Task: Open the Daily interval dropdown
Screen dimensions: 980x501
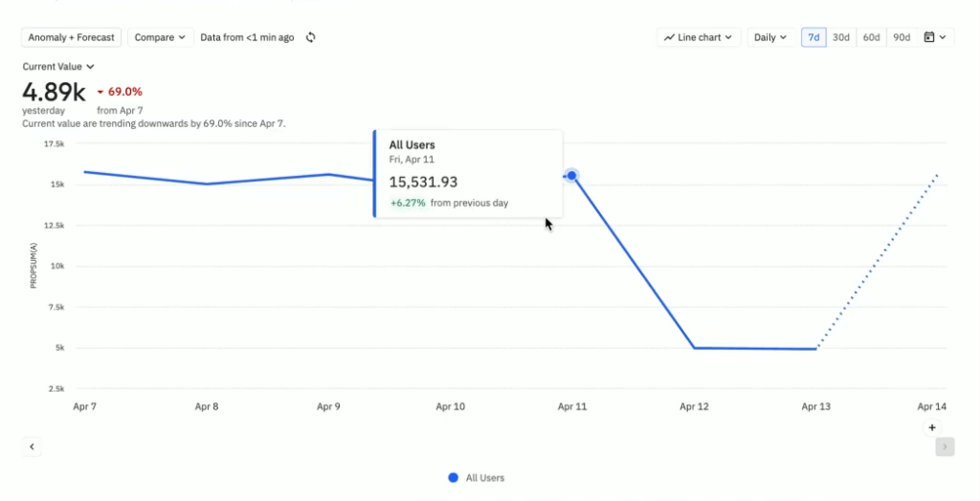Action: click(770, 37)
